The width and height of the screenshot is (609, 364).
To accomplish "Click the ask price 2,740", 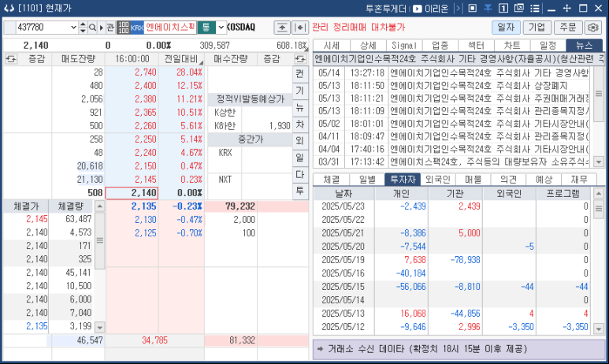I will click(x=146, y=72).
